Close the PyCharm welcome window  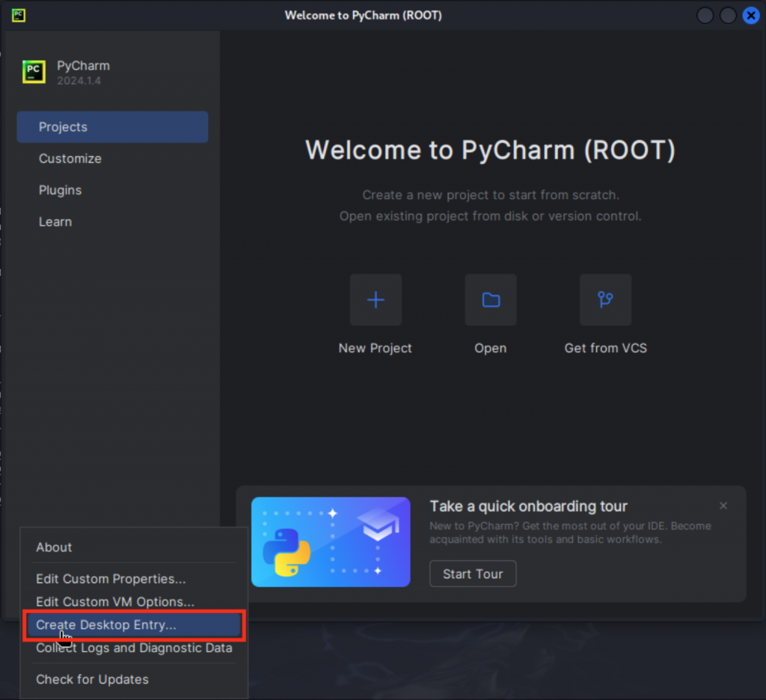751,16
